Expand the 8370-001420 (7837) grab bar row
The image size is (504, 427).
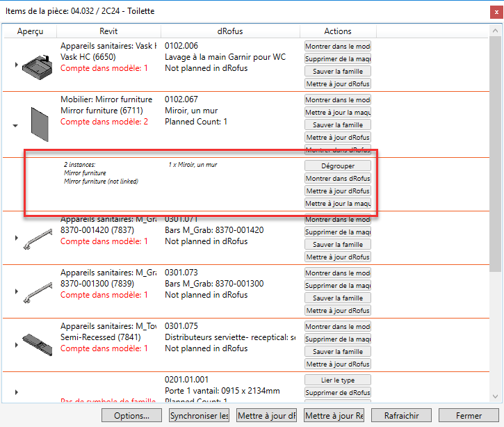[15, 239]
